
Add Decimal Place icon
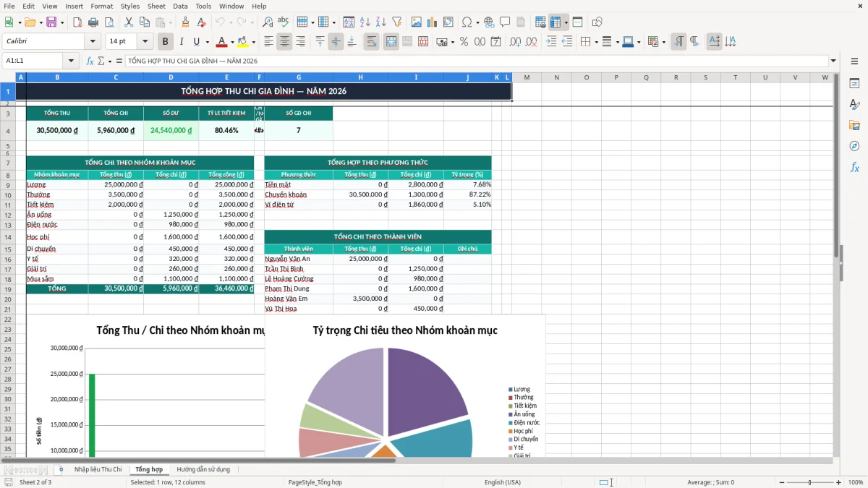pyautogui.click(x=516, y=42)
